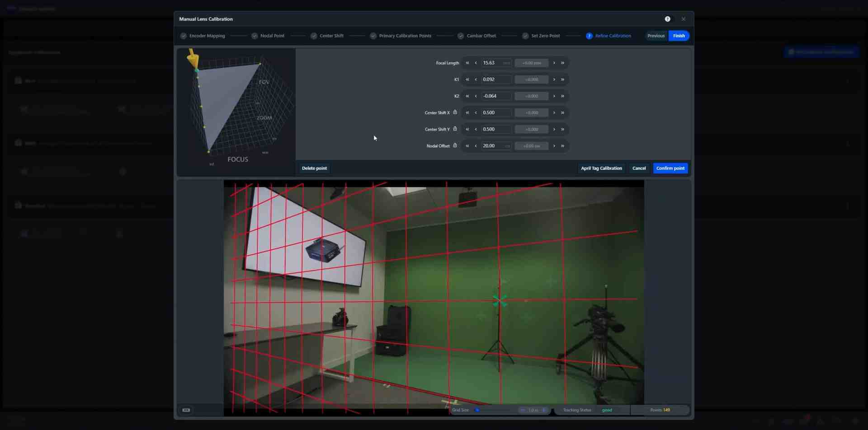
Task: Click the checkmark icon on Center Shift step
Action: point(313,36)
